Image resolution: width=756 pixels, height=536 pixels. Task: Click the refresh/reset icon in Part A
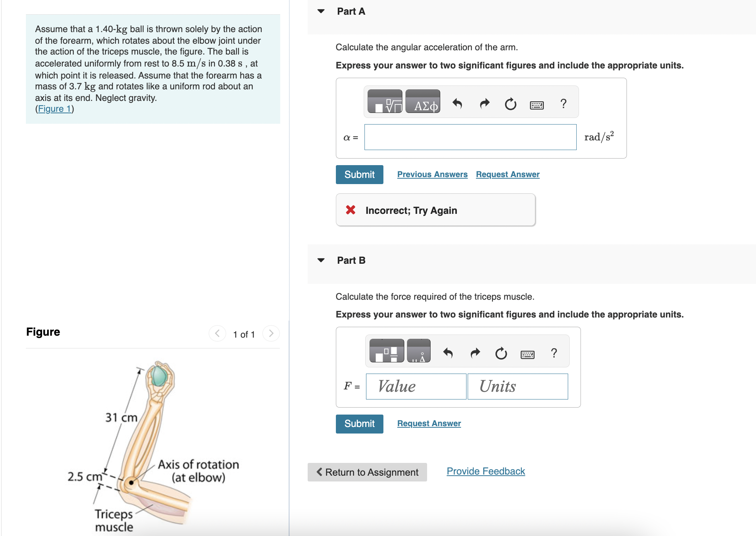coord(509,105)
